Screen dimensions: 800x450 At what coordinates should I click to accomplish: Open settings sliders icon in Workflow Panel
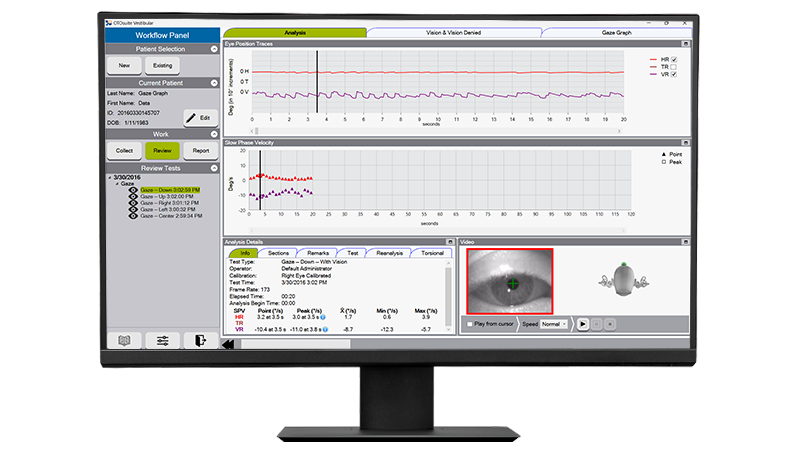click(x=162, y=341)
